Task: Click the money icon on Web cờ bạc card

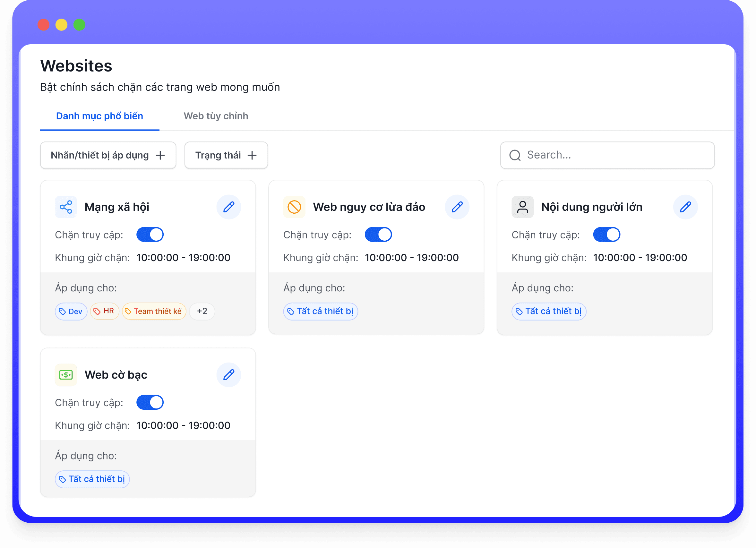Action: (66, 375)
